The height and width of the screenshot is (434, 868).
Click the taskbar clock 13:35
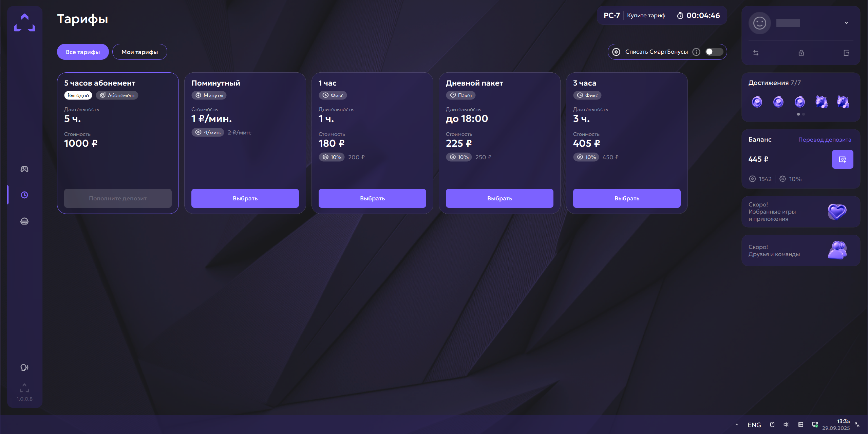point(843,421)
